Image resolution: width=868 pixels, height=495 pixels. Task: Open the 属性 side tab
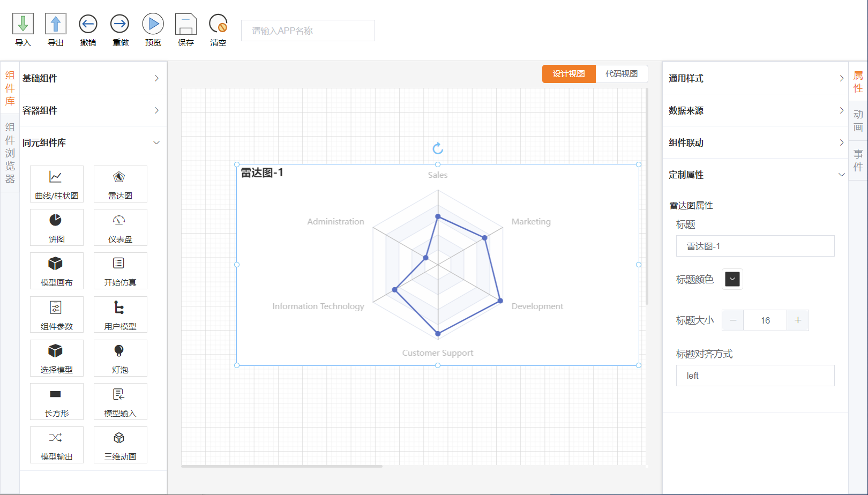(x=858, y=82)
